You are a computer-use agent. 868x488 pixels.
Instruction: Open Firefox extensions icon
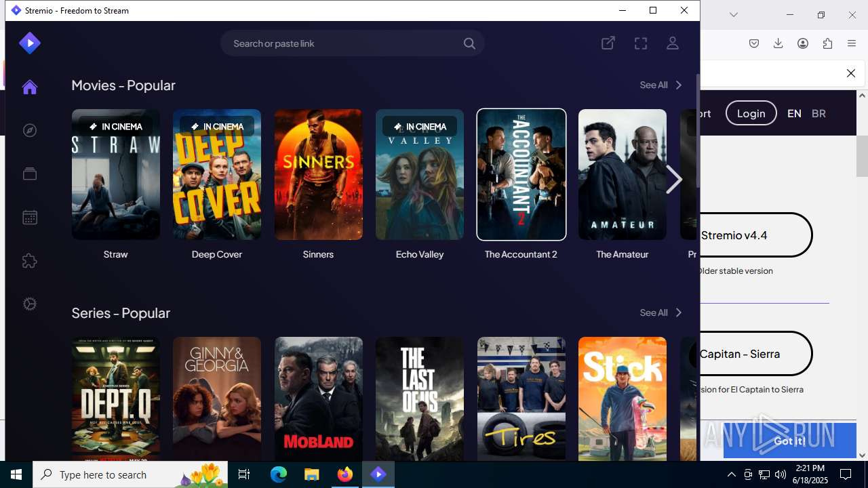[x=827, y=43]
